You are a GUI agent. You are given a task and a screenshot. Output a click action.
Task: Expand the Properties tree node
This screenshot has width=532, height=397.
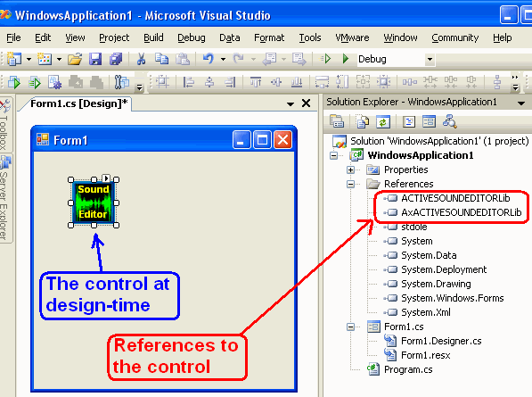[x=350, y=170]
